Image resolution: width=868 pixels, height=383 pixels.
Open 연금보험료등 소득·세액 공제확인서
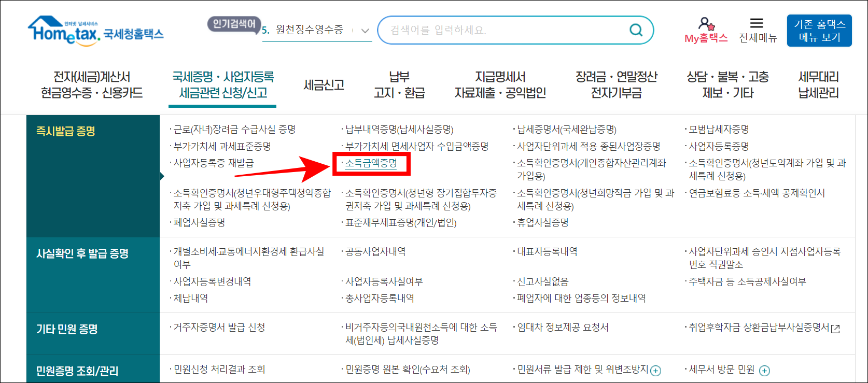pyautogui.click(x=757, y=193)
